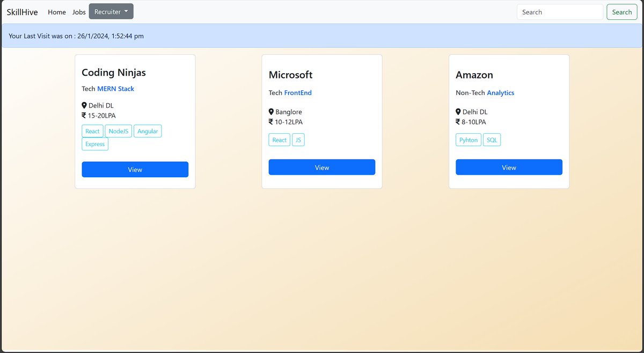View the Microsoft job posting
This screenshot has height=353, width=644.
point(322,167)
